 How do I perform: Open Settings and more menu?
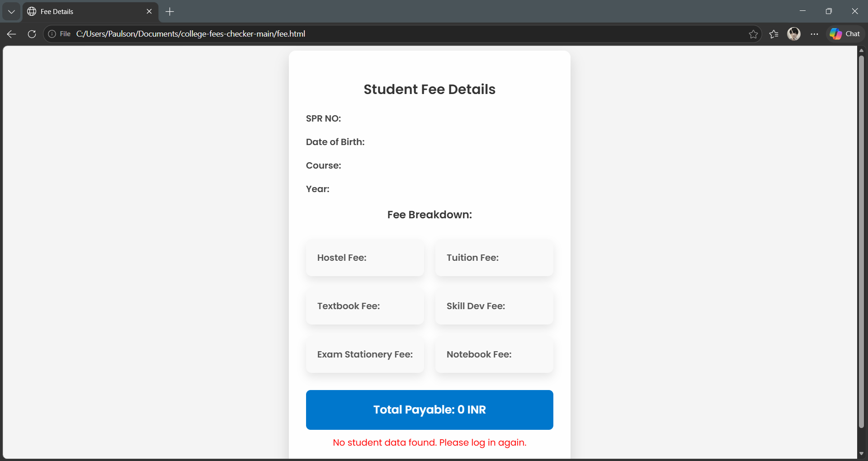[x=814, y=34]
